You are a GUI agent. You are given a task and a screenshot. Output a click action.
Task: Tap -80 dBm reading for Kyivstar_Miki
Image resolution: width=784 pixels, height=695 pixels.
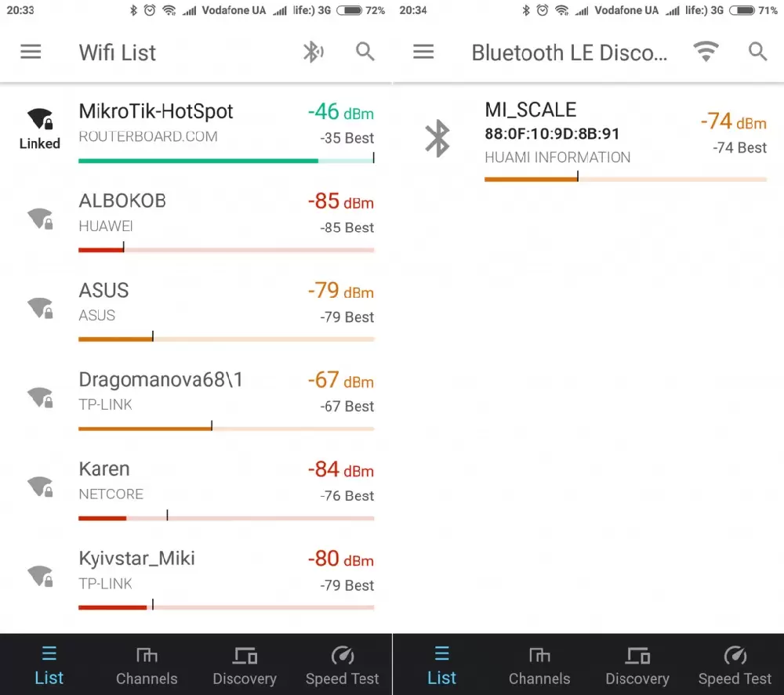(340, 559)
